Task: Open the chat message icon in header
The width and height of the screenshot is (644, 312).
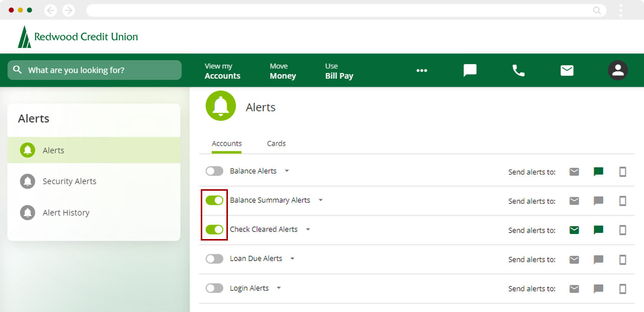Action: tap(470, 70)
